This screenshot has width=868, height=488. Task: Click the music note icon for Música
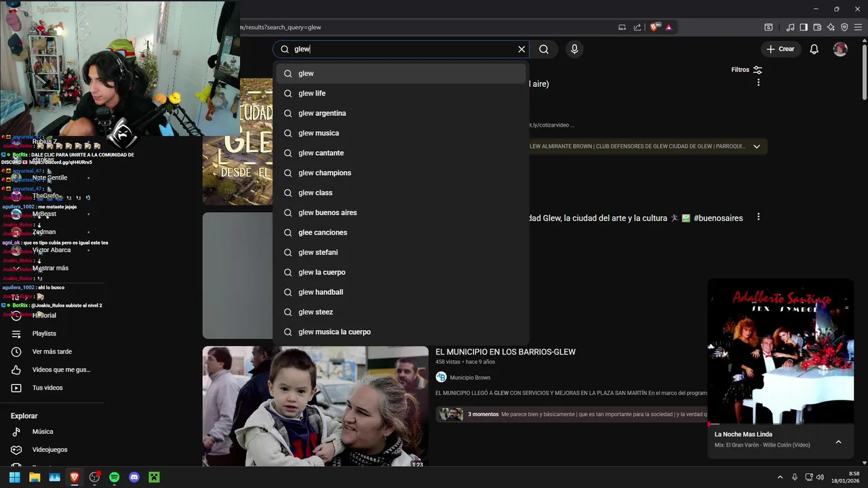point(16,432)
